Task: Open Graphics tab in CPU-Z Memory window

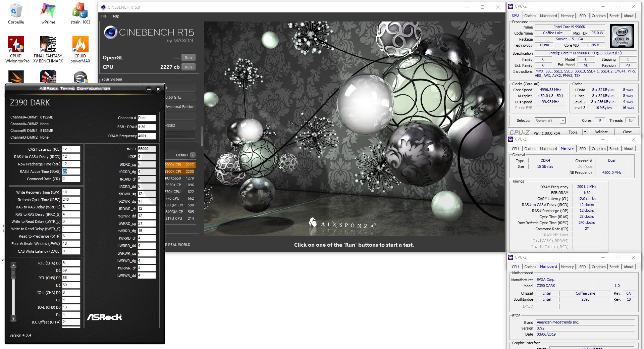Action: 598,149
